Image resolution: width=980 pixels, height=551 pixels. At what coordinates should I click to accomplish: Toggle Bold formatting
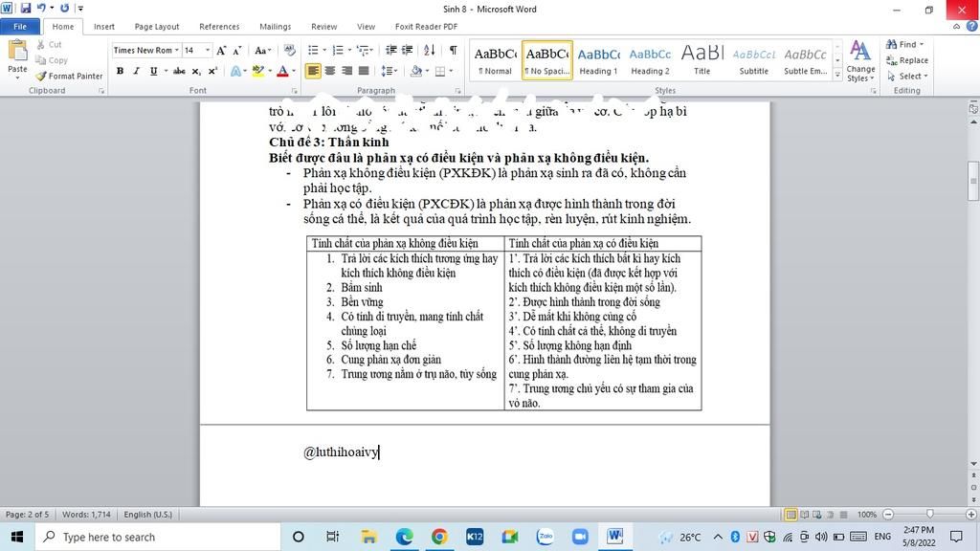tap(120, 71)
